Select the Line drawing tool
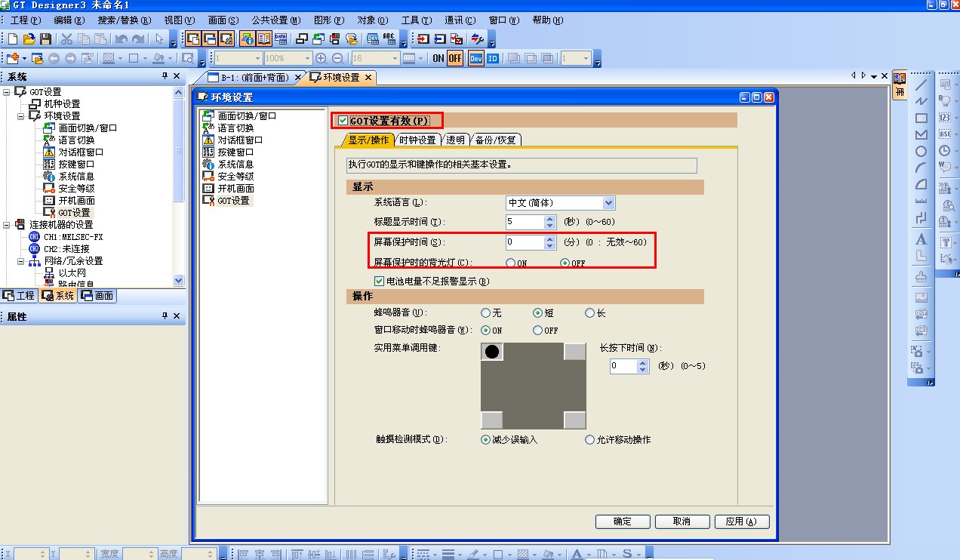 [x=921, y=84]
